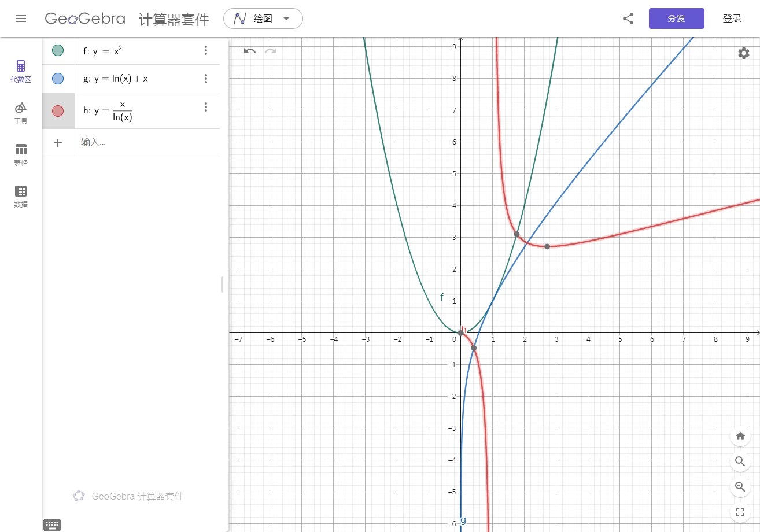
Task: Toggle visibility of g: y = ln(x) + x
Action: [58, 78]
